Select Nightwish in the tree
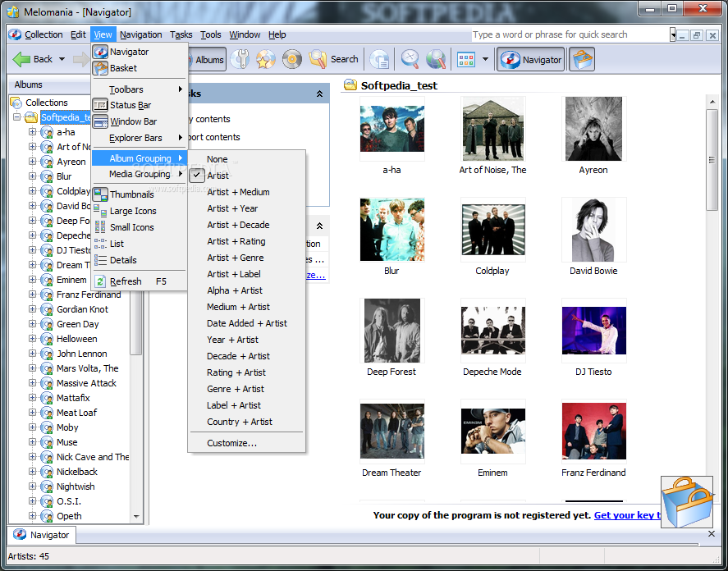The height and width of the screenshot is (571, 728). tap(76, 486)
